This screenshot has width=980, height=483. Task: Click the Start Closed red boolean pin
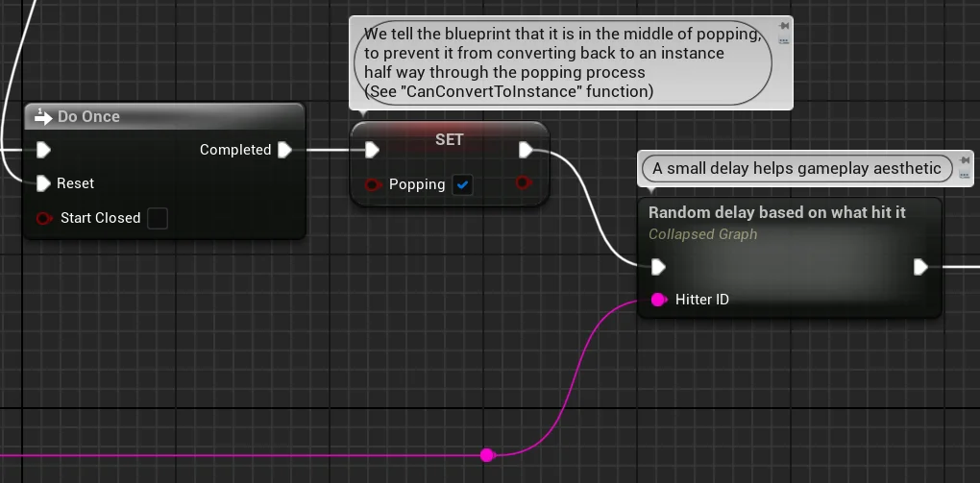point(44,219)
